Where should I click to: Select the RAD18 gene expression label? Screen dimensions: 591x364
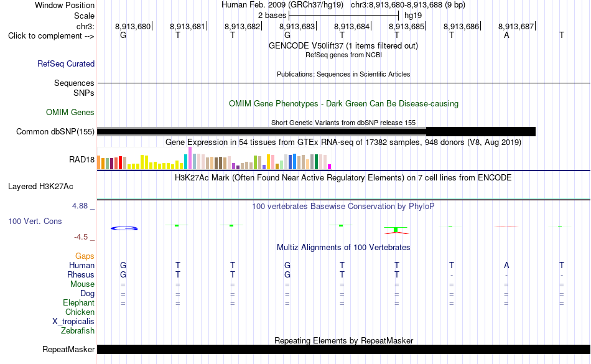(x=81, y=160)
